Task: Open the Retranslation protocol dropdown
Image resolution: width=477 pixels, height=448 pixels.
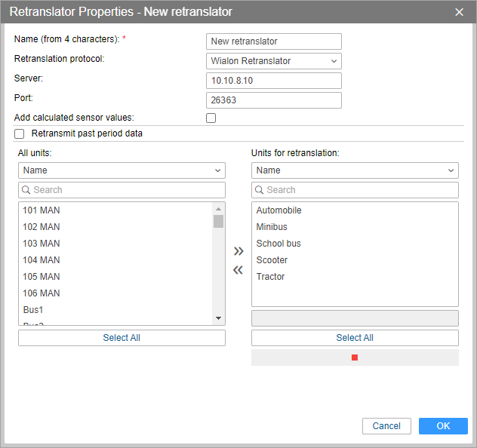Action: click(x=273, y=61)
